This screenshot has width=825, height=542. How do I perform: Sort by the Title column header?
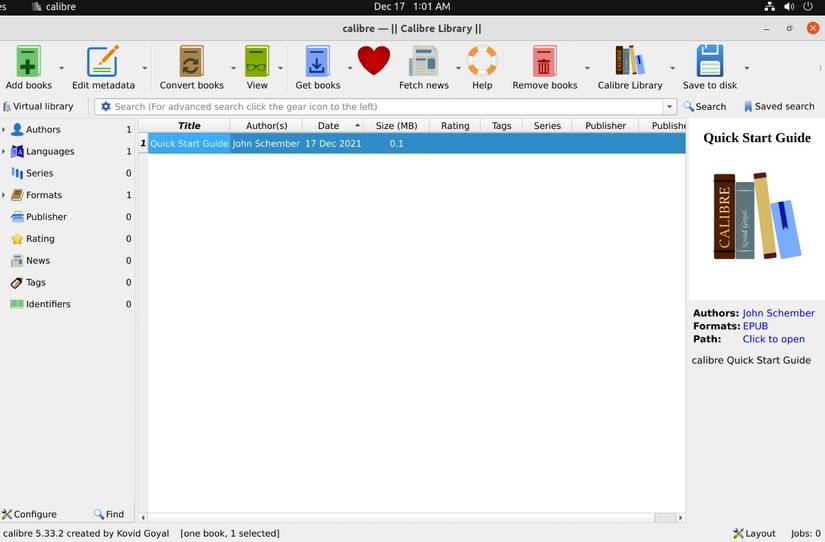189,126
